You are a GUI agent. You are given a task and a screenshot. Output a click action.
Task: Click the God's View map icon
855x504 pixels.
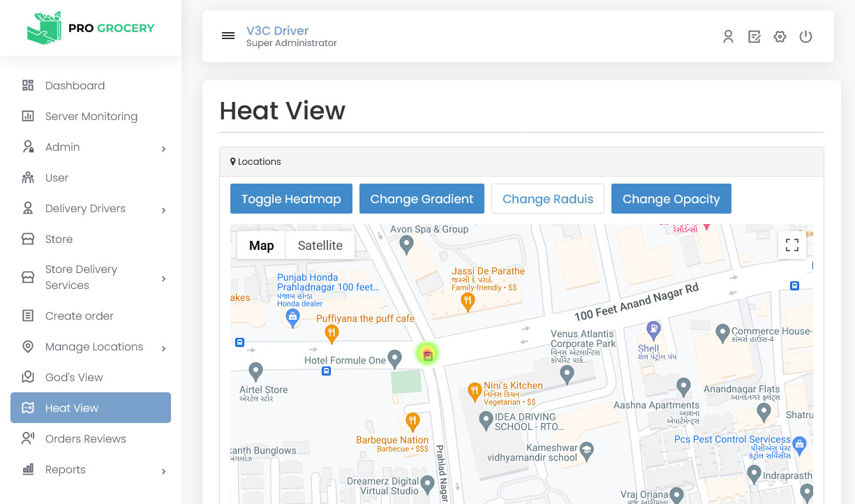coord(28,377)
